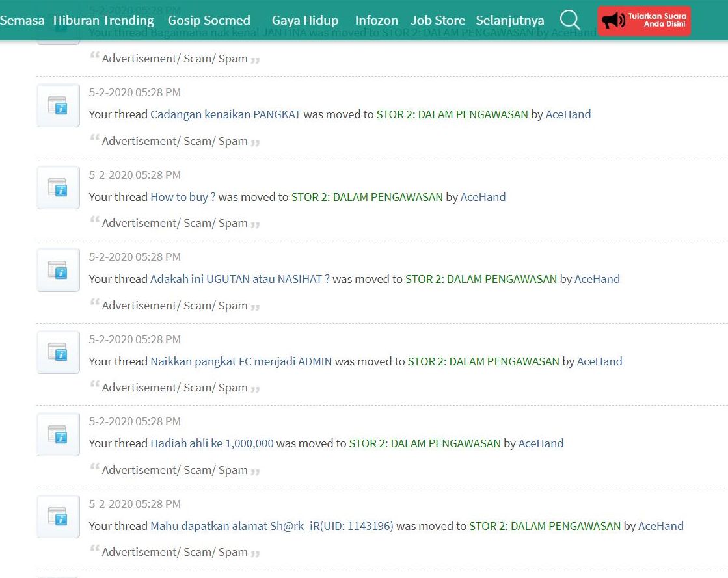Open the Hiburan Trending menu

click(103, 20)
